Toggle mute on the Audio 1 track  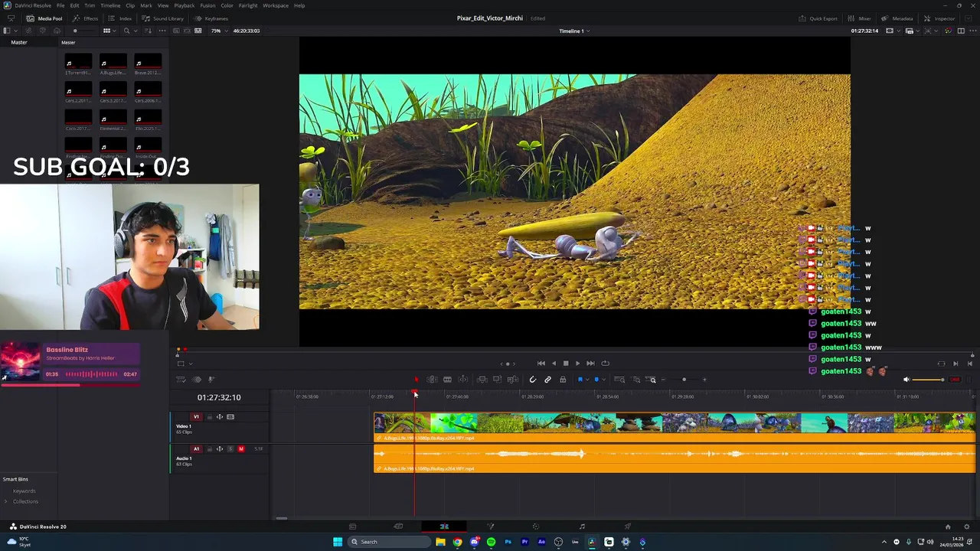241,449
